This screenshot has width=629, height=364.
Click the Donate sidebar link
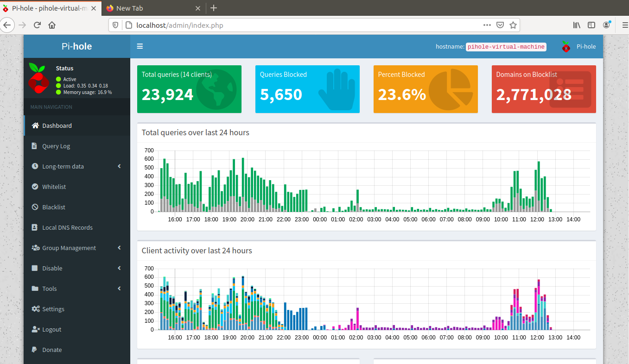pyautogui.click(x=77, y=350)
